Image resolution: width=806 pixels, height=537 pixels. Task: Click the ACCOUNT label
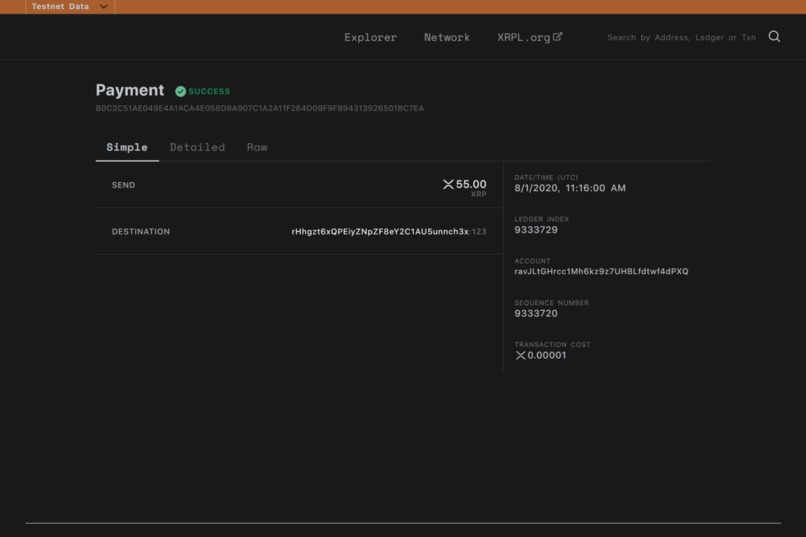pos(532,261)
